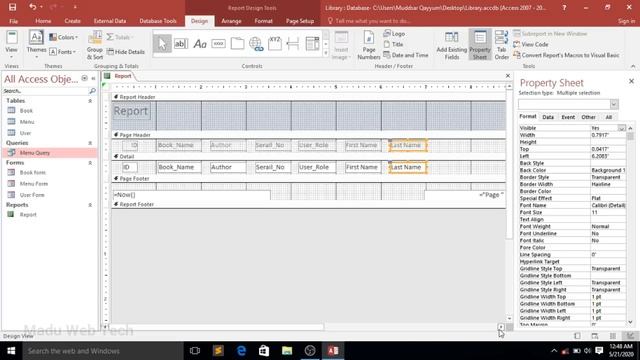Choose the Select pointer control
This screenshot has width=640, height=360.
click(162, 44)
